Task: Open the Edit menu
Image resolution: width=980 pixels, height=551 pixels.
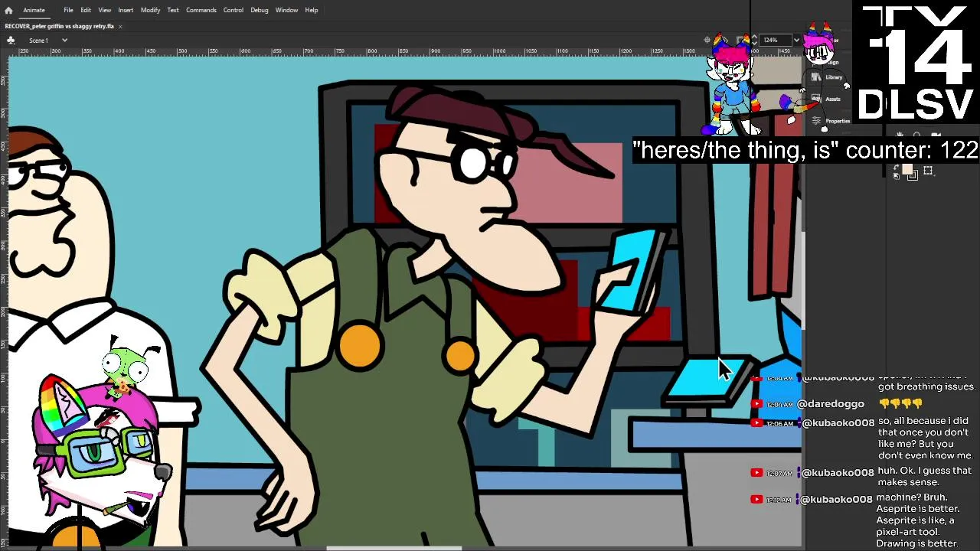Action: pyautogui.click(x=86, y=10)
